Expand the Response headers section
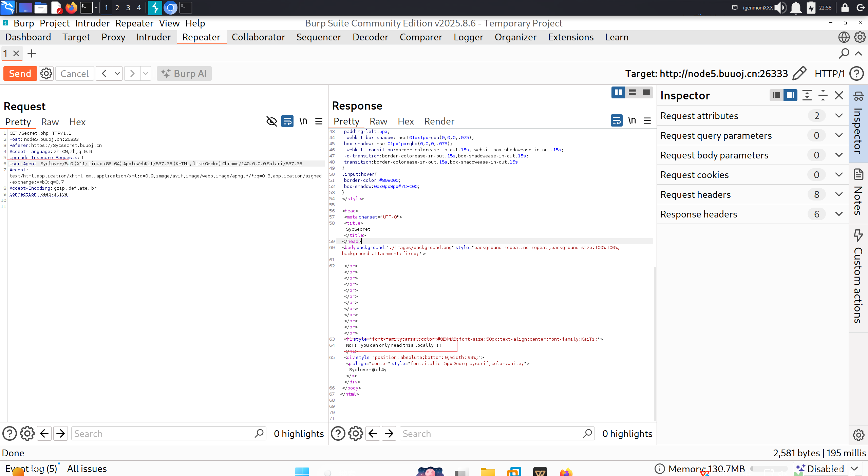This screenshot has height=476, width=868. (839, 214)
